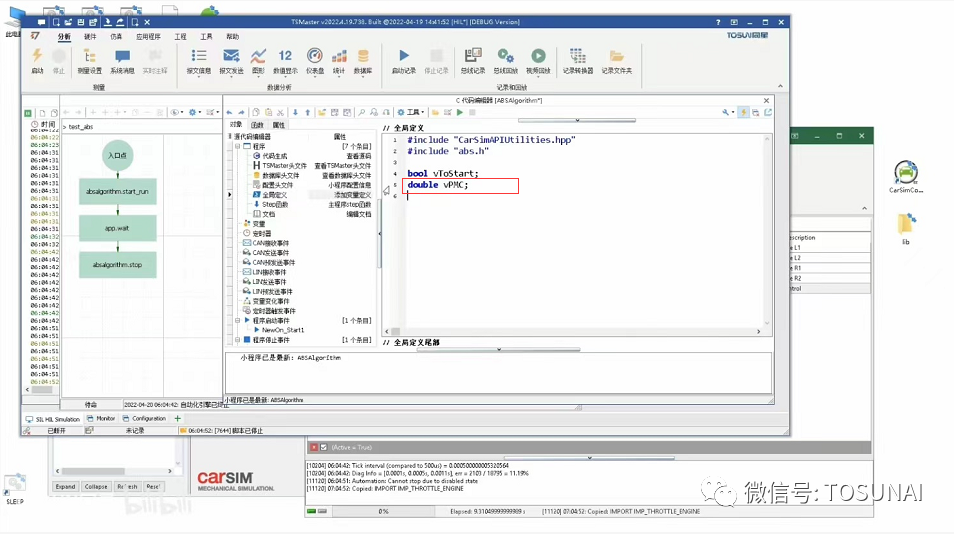Select the 属性 tab in code editor
Screen dimensions: 954x534
click(279, 125)
